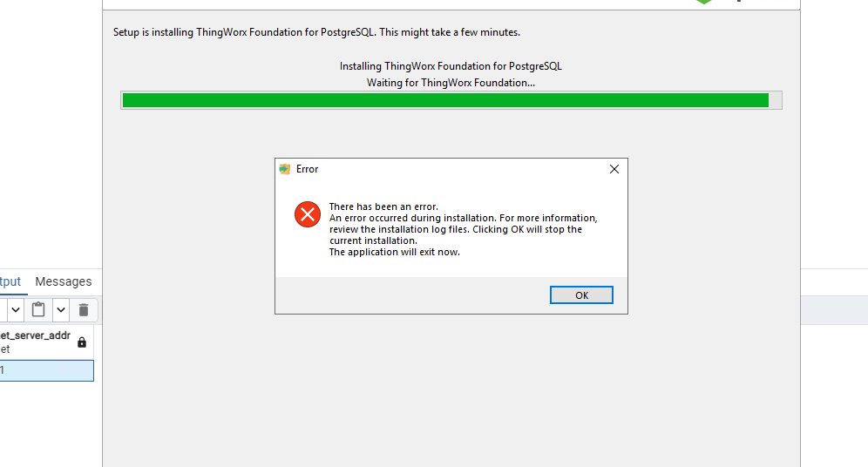The height and width of the screenshot is (467, 868).
Task: Click the red error X icon
Action: click(308, 214)
